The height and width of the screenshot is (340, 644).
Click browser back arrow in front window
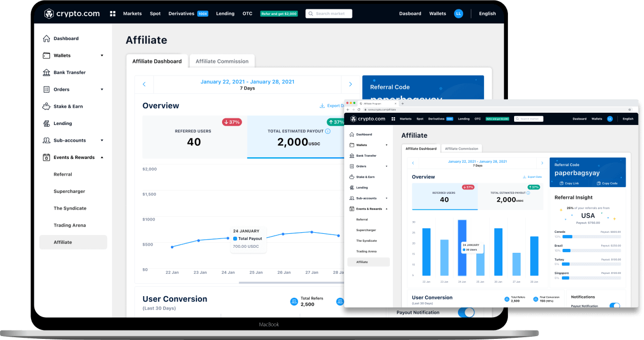(x=348, y=109)
